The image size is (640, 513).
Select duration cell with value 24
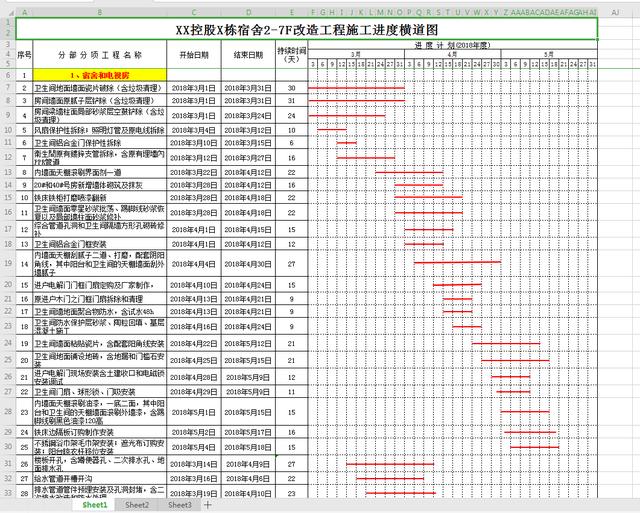pos(292,115)
